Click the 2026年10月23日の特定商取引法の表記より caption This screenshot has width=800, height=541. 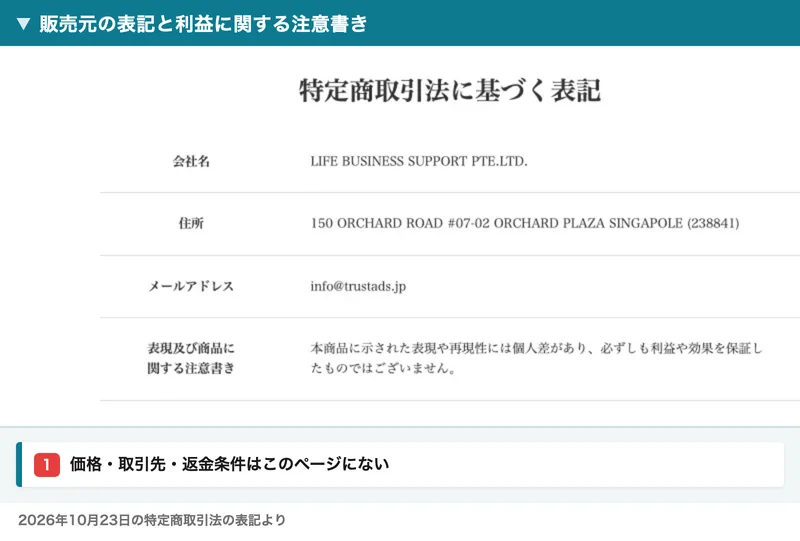point(152,520)
